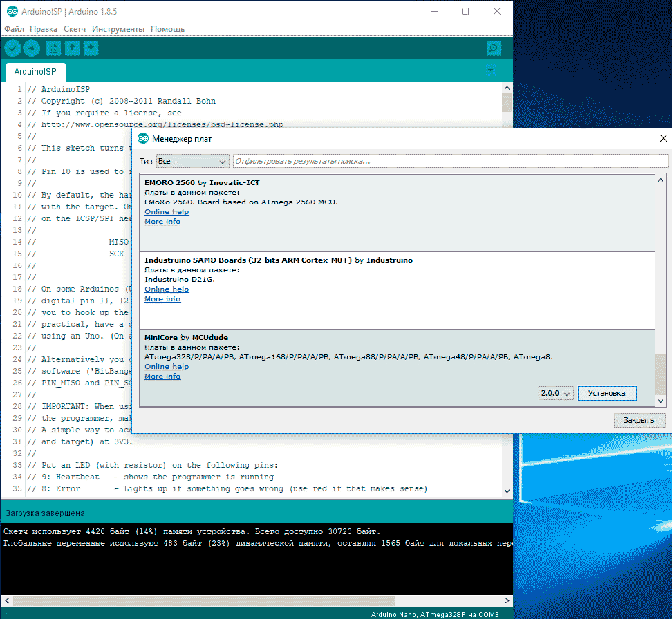Open a sketch using the Open icon
The image size is (672, 619).
(x=72, y=48)
